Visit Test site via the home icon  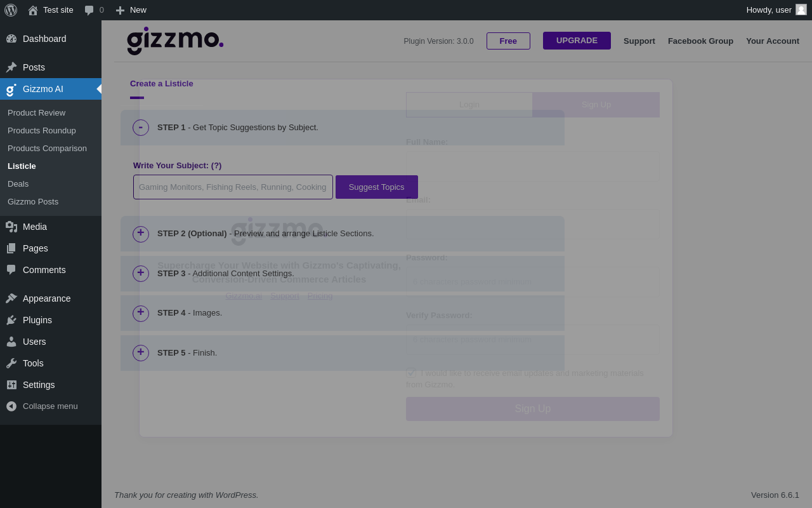tap(33, 10)
